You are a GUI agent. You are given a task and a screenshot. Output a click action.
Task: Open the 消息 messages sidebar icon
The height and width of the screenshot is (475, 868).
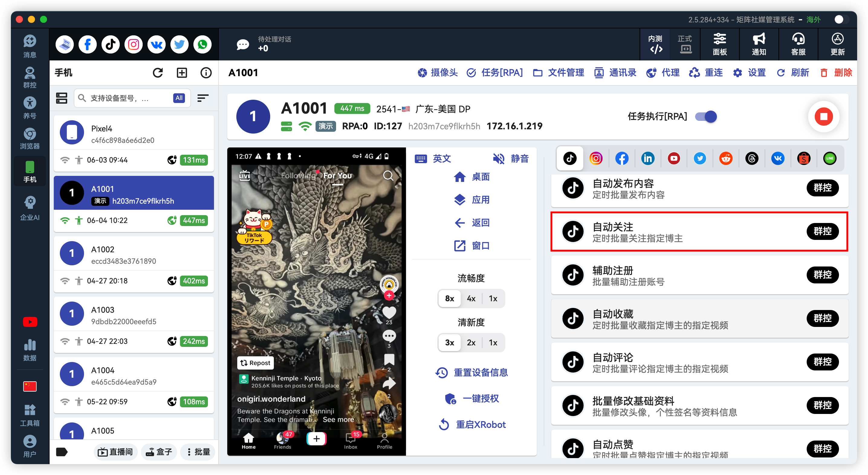click(x=30, y=46)
